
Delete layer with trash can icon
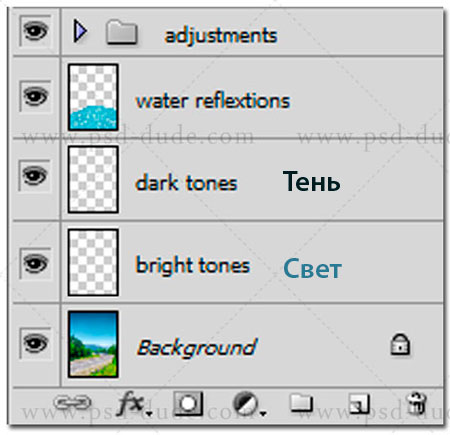pyautogui.click(x=416, y=403)
